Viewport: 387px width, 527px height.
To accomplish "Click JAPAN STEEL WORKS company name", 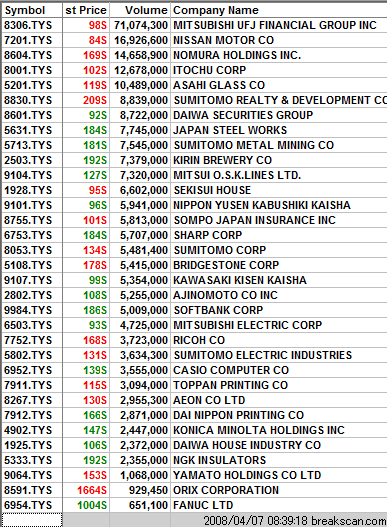I will pos(230,130).
